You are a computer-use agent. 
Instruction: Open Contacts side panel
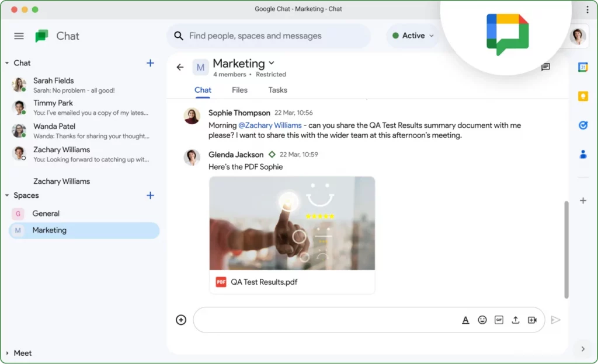583,154
